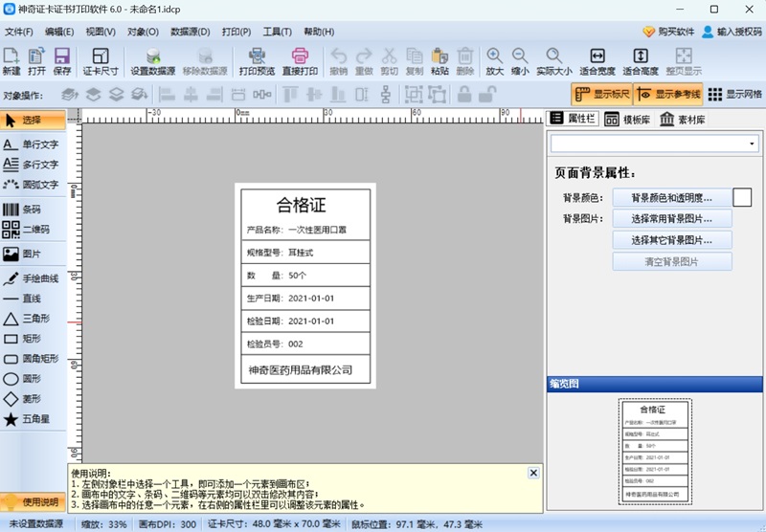
Task: Click 选择常用背景图片 button
Action: pyautogui.click(x=671, y=219)
